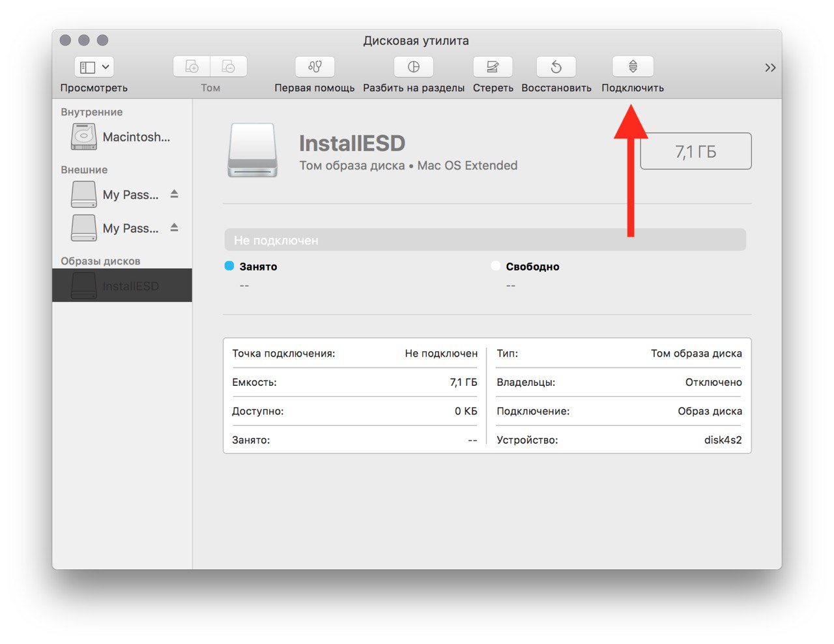Screen dimensions: 834x644
Task: Click the Доступно value 0 КБ
Action: [x=466, y=411]
